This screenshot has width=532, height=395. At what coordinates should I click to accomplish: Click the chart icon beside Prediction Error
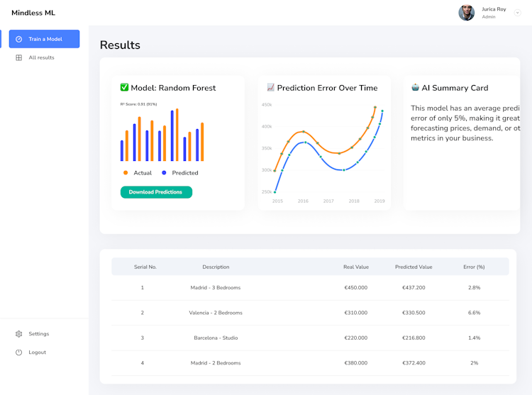270,87
